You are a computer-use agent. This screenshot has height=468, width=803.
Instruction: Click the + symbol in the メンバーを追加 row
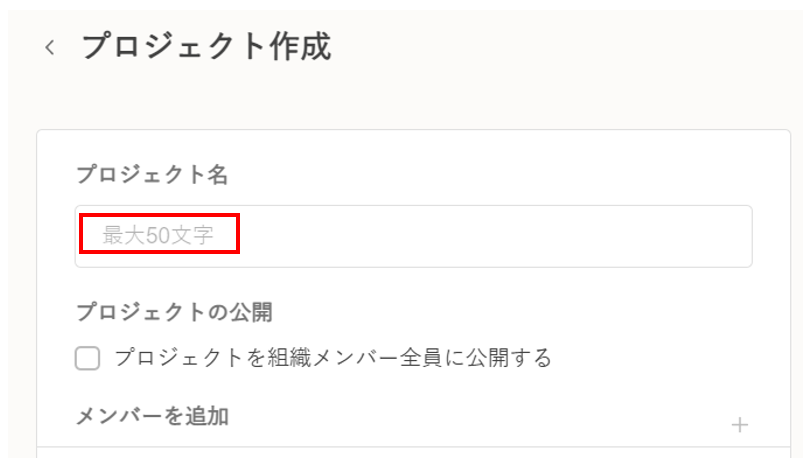tap(740, 425)
